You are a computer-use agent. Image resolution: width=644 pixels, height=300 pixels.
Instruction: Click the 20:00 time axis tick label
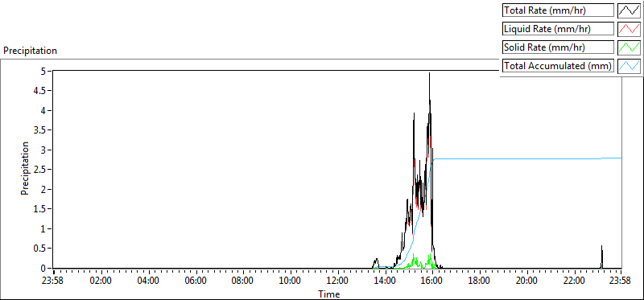pos(527,282)
